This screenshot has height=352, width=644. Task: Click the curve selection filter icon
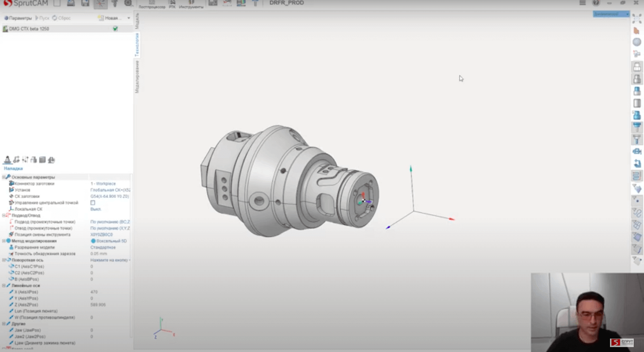[x=637, y=212]
